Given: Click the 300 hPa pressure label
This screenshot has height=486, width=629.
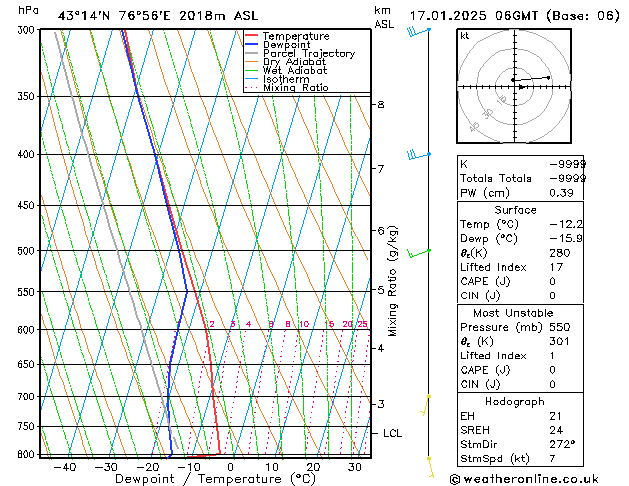Looking at the screenshot, I should coord(28,30).
